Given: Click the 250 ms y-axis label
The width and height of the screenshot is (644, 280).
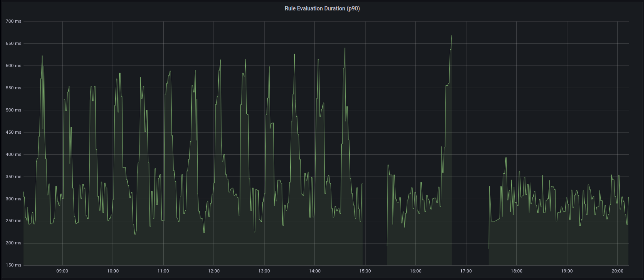Looking at the screenshot, I should point(13,221).
